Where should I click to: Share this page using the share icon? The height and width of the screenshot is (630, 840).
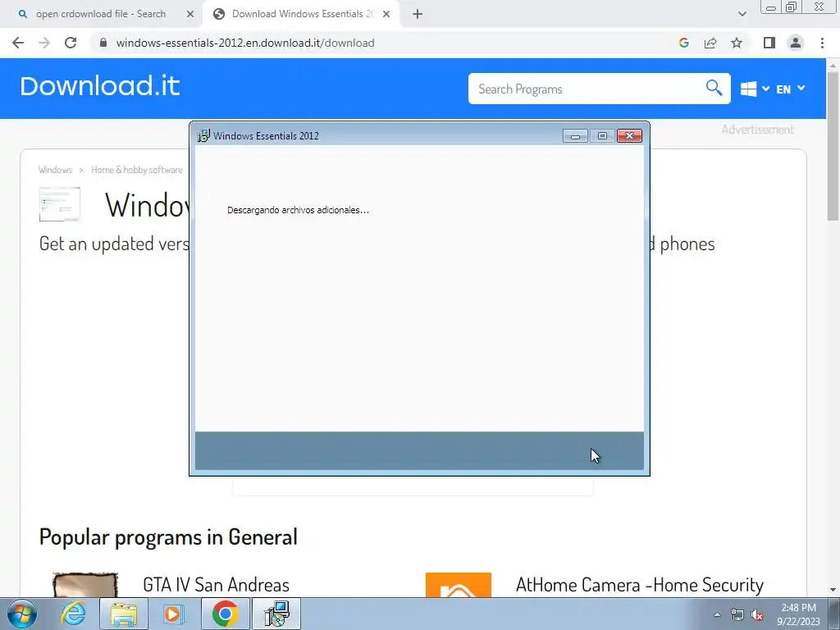710,43
